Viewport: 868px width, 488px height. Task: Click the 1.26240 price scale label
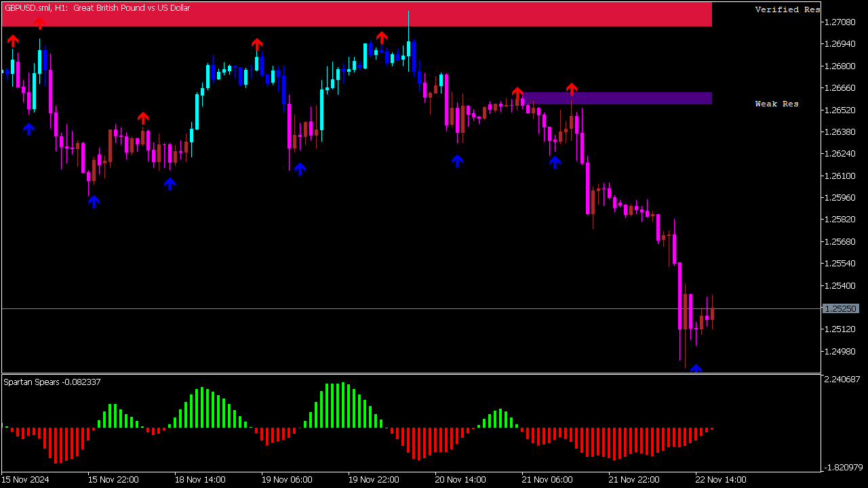[x=840, y=154]
